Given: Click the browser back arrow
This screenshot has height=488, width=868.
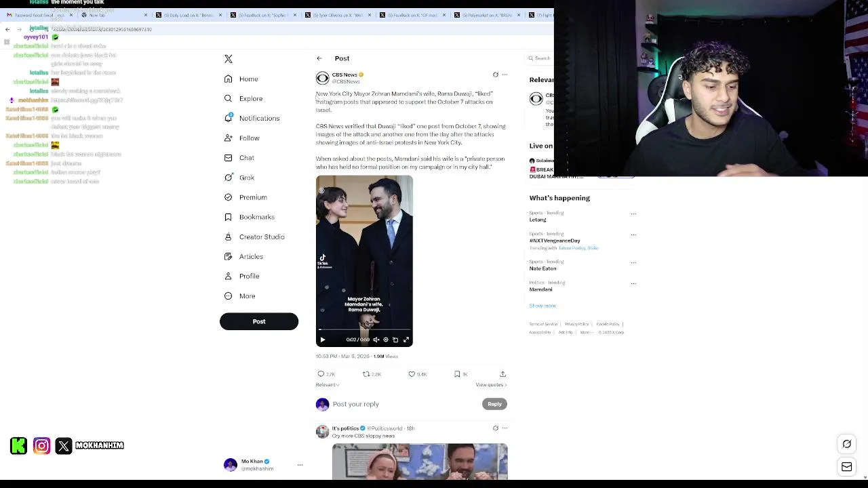Looking at the screenshot, I should tap(7, 29).
